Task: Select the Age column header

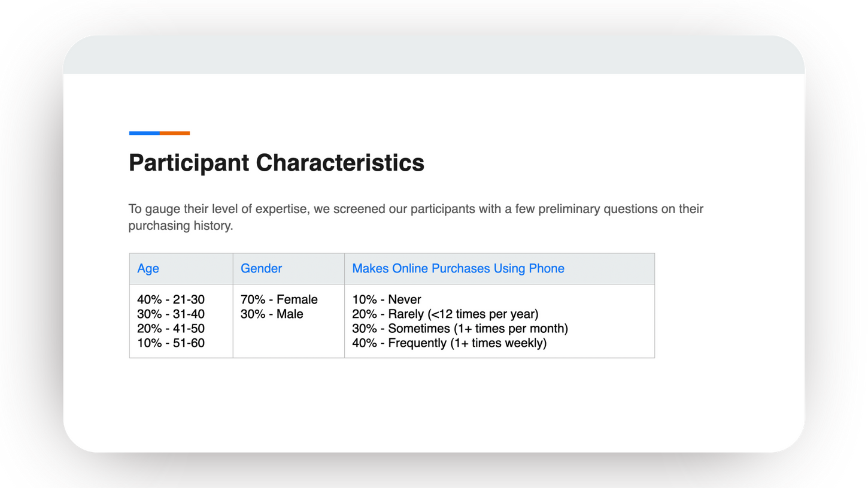Action: point(148,269)
